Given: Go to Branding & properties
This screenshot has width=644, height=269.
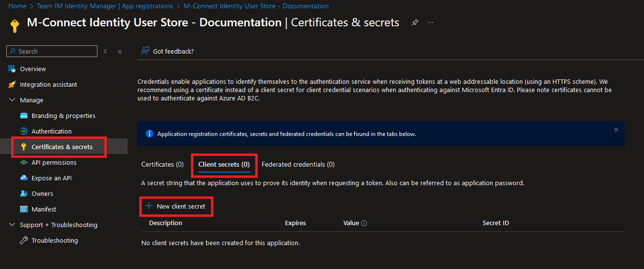Looking at the screenshot, I should (x=63, y=115).
